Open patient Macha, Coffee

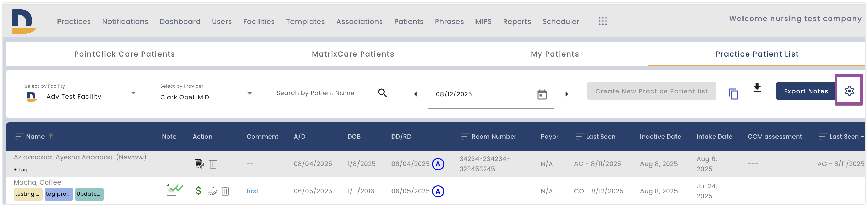37,182
